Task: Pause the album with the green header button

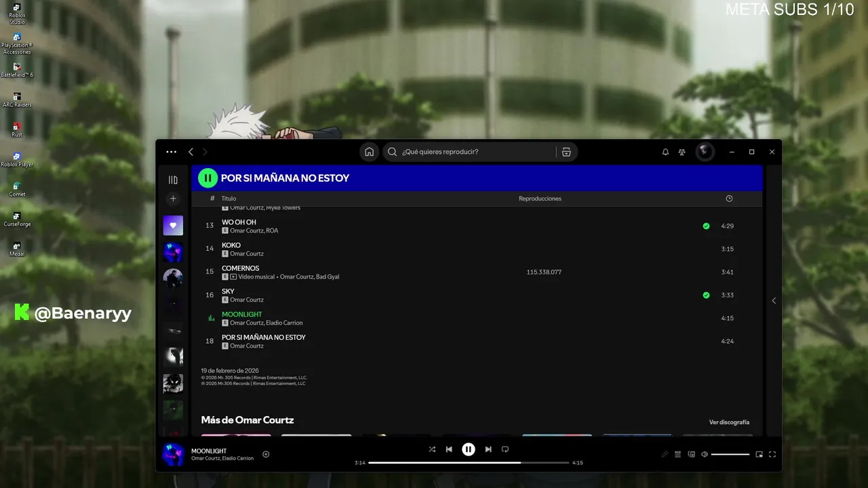Action: pos(208,178)
